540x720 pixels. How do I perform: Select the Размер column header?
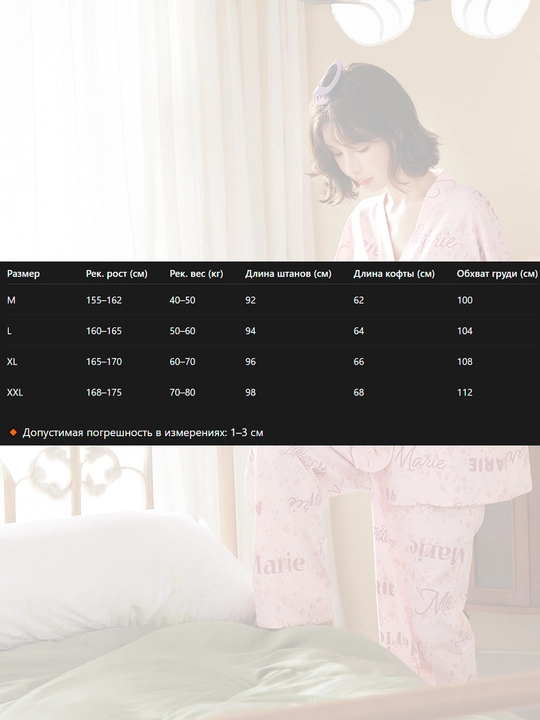pyautogui.click(x=23, y=274)
